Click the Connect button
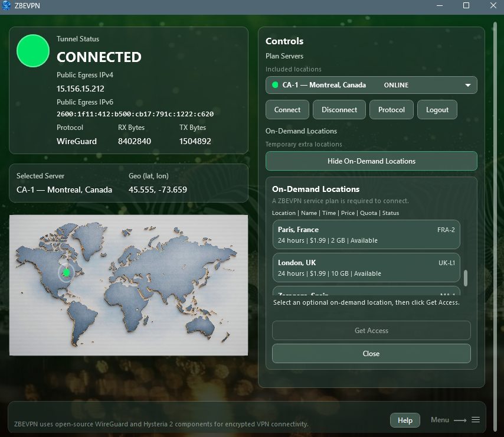 pos(287,110)
